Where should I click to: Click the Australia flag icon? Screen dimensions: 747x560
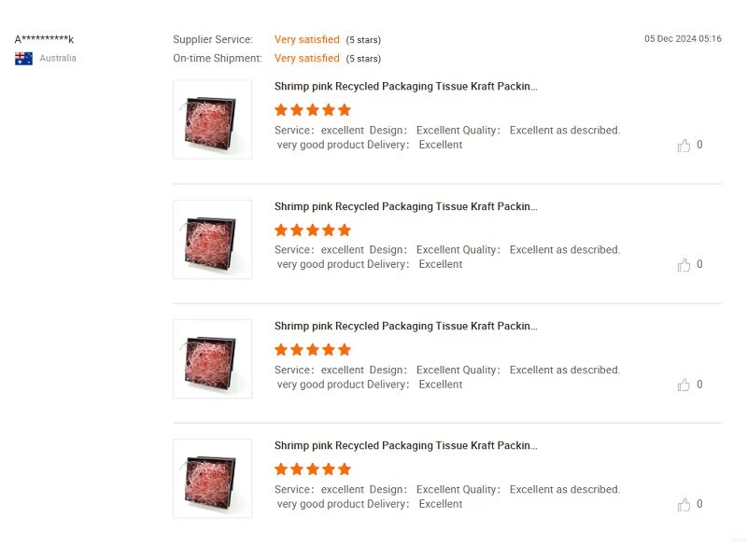pyautogui.click(x=24, y=58)
